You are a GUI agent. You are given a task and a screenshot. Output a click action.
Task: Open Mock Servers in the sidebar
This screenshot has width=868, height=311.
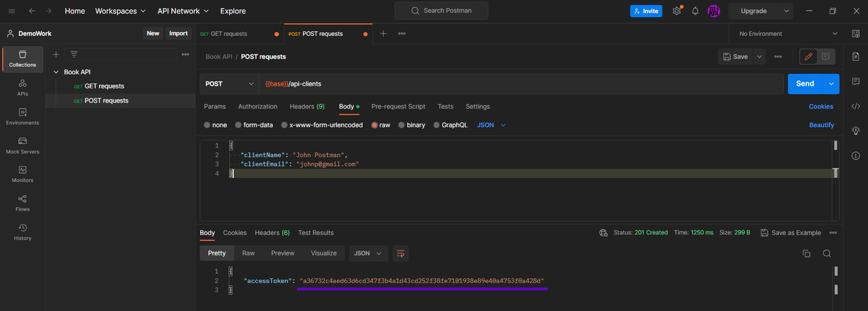point(22,145)
